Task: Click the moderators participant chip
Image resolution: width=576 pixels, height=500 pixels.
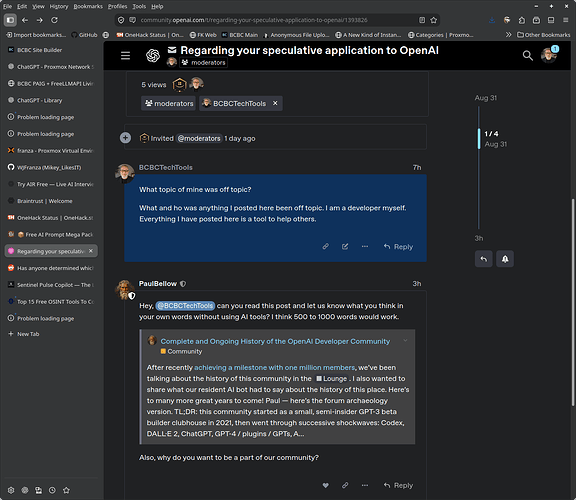Action: [169, 104]
